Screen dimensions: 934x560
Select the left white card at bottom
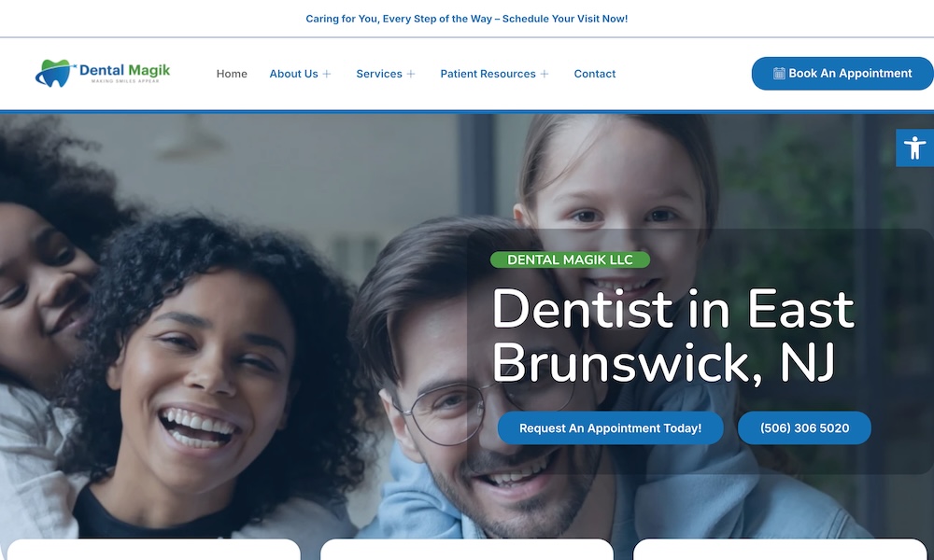tap(154, 550)
